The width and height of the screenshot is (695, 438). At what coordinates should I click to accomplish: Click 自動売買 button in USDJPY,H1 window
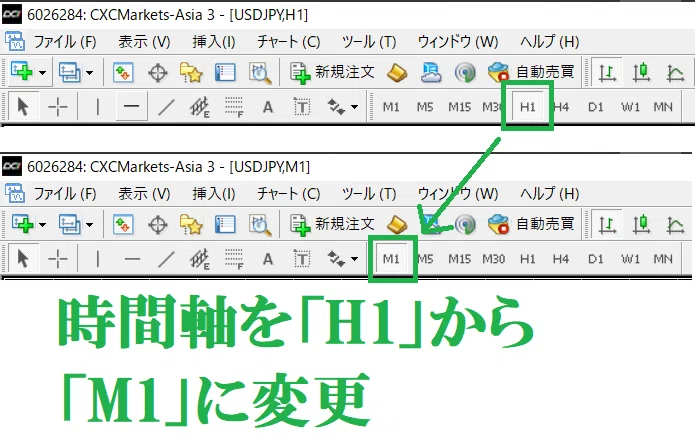(531, 72)
